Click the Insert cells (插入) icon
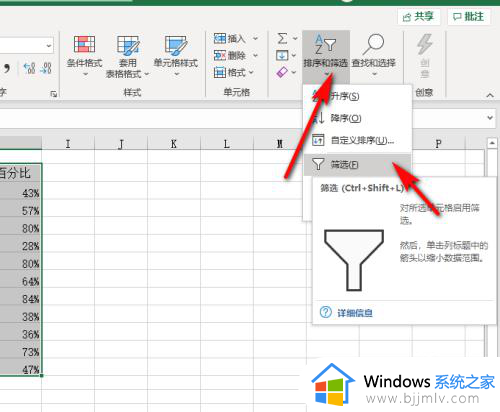The width and height of the screenshot is (500, 412). tap(220, 39)
